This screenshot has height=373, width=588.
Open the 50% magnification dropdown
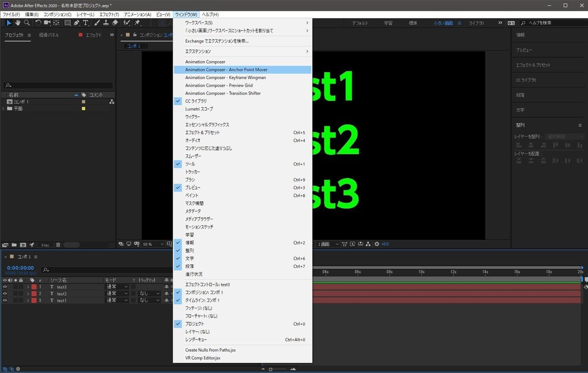(x=153, y=244)
